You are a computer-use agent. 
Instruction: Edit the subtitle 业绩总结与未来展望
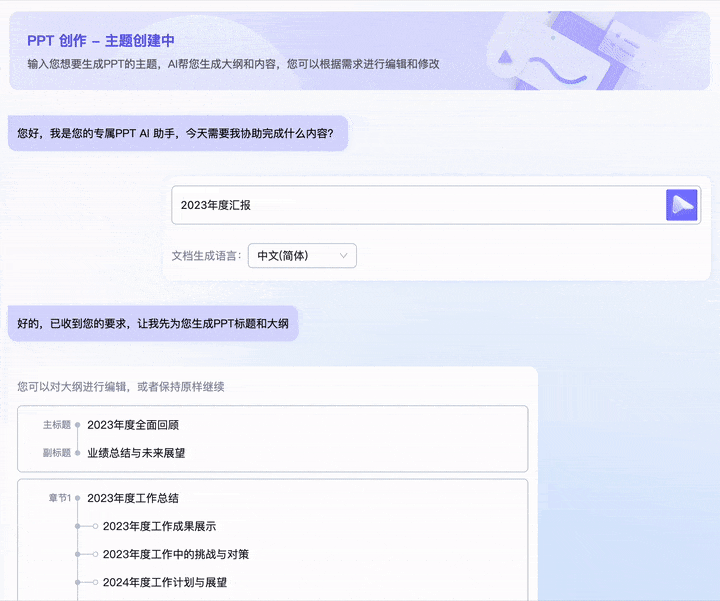136,453
